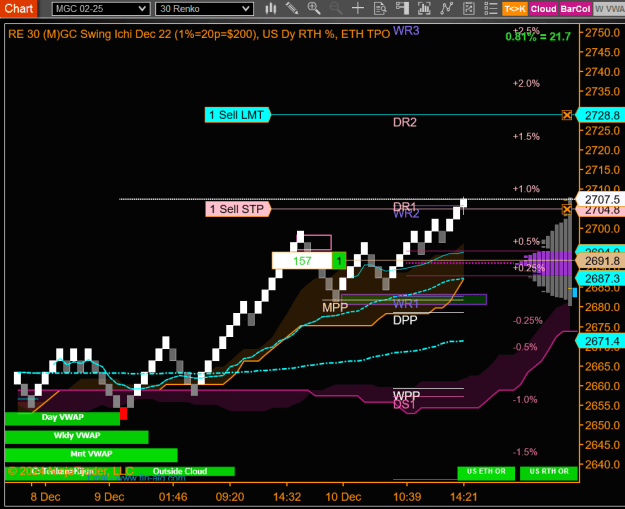Toggle the Outside Cloud green button
The height and width of the screenshot is (509, 625).
(180, 471)
